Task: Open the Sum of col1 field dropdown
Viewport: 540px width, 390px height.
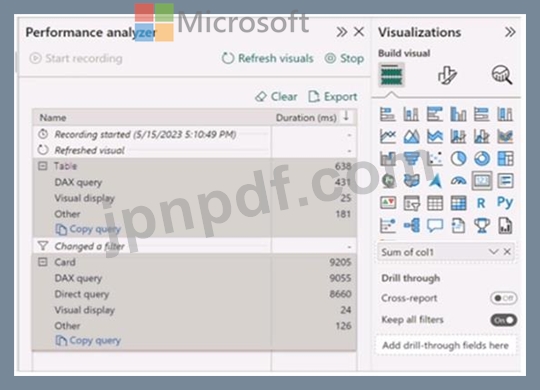Action: point(493,252)
